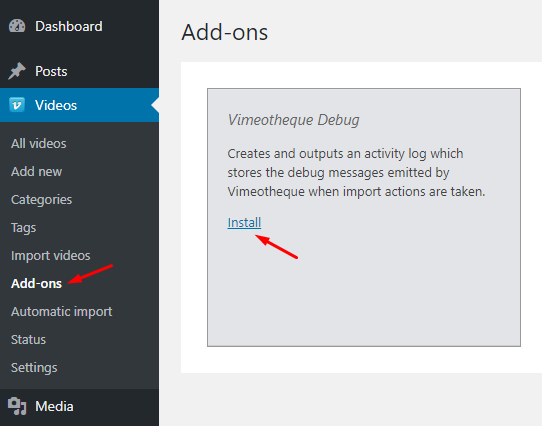This screenshot has width=542, height=426.
Task: Click the Add-ons page heading
Action: (225, 32)
